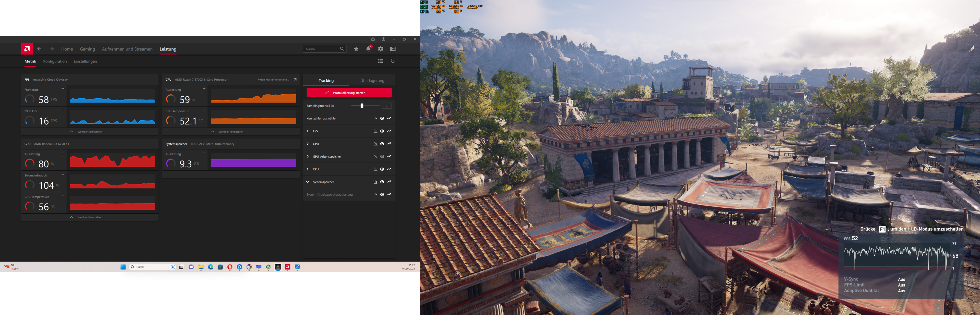Open Opera browser from taskbar

tap(230, 267)
